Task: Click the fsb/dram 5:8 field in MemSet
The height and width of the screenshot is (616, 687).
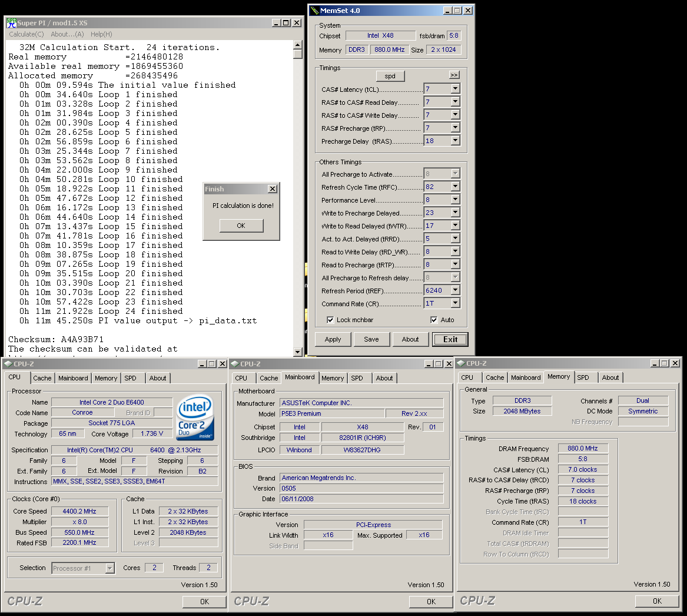Action: pyautogui.click(x=454, y=35)
